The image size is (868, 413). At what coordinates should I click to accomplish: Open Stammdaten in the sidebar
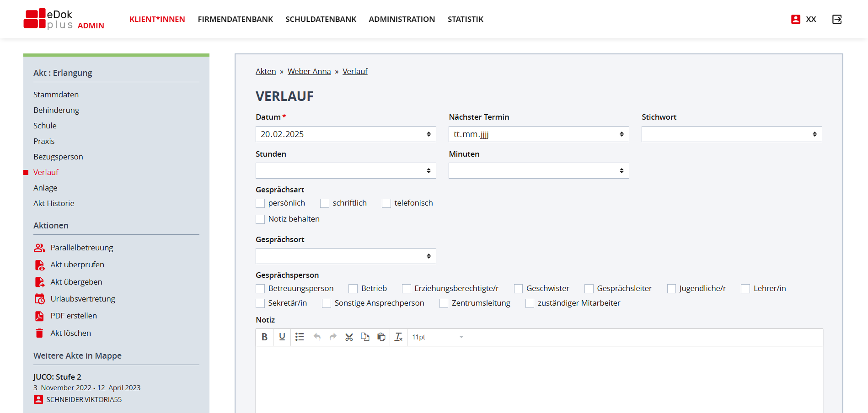pos(56,95)
